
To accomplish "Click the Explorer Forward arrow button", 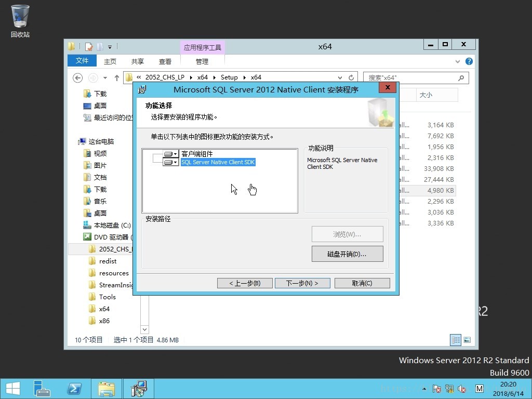I will click(93, 78).
